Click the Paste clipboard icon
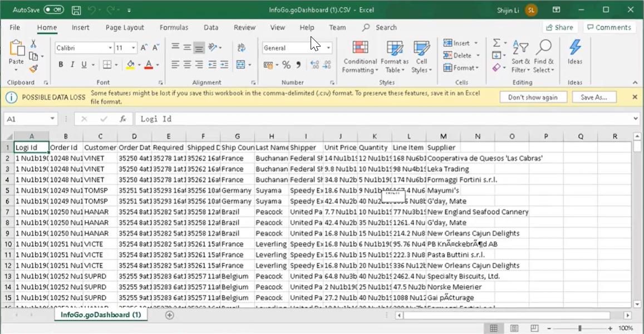Screen dimensions: 644x334 (x=17, y=48)
